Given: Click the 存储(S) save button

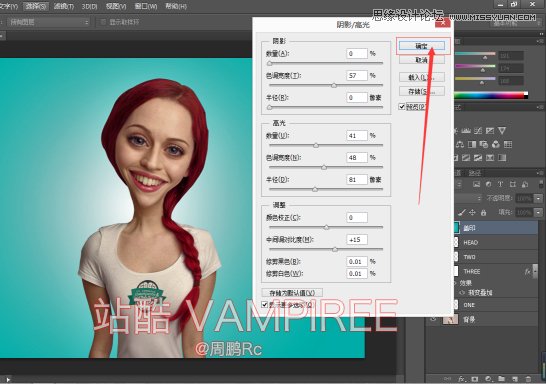Looking at the screenshot, I should click(x=422, y=92).
